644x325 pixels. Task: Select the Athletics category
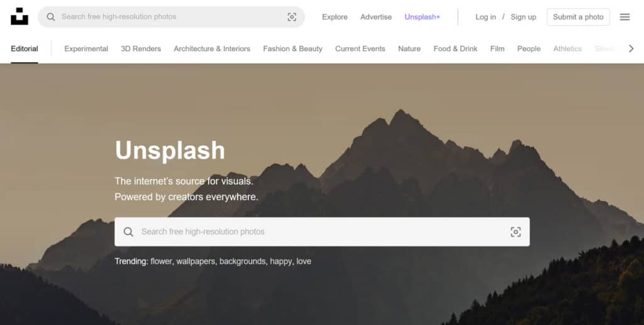[x=568, y=48]
